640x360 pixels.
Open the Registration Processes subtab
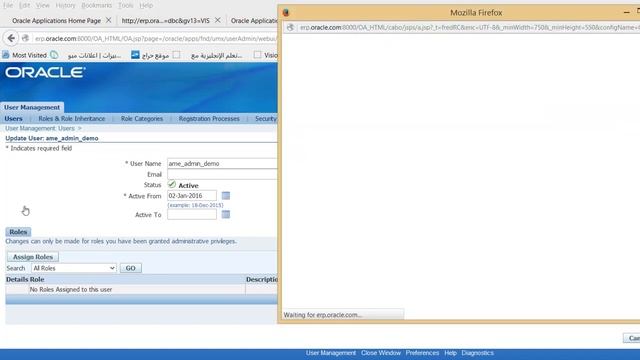tap(209, 118)
